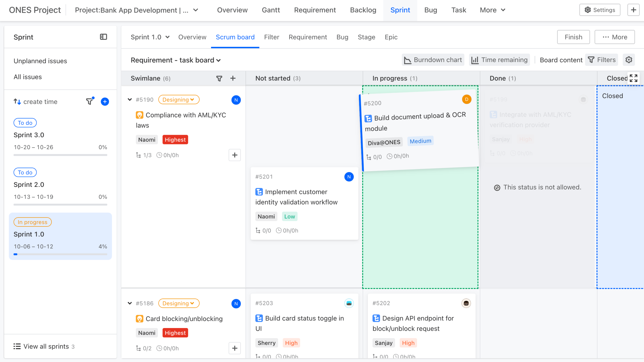644x362 pixels.
Task: Add a sprint with the blue plus icon
Action: tap(105, 102)
